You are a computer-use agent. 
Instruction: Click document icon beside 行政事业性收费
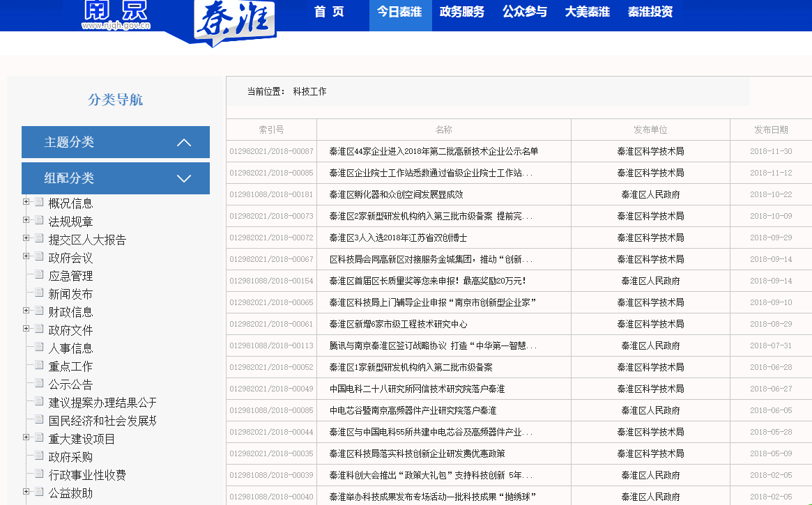(39, 474)
